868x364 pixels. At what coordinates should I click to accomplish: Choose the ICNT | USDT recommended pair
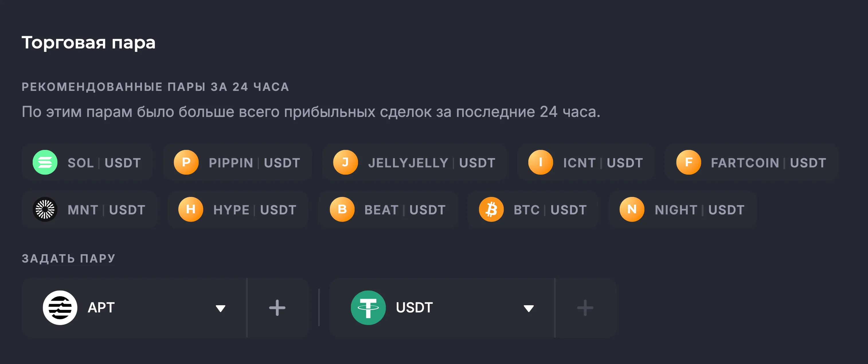(603, 163)
